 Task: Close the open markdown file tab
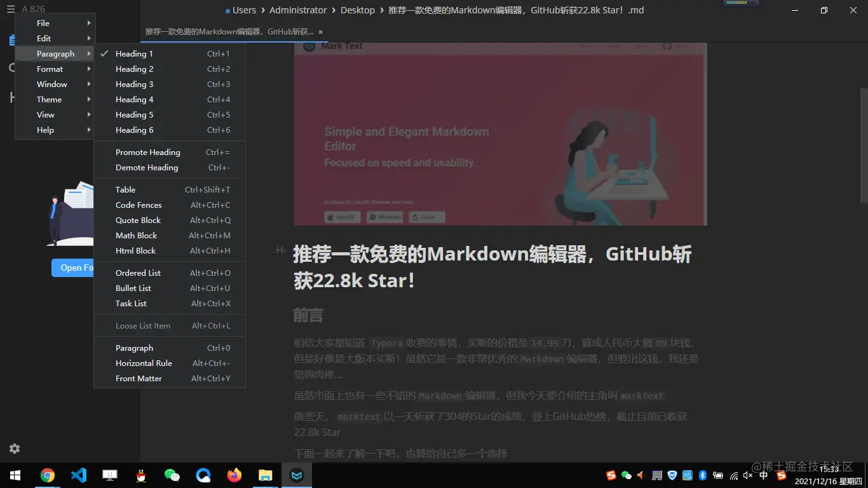coord(320,32)
